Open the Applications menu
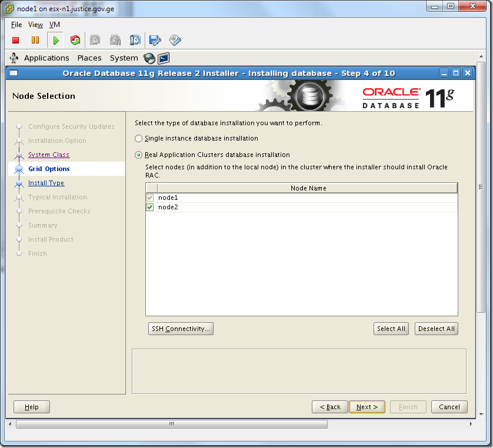The width and height of the screenshot is (493, 448). (x=46, y=58)
